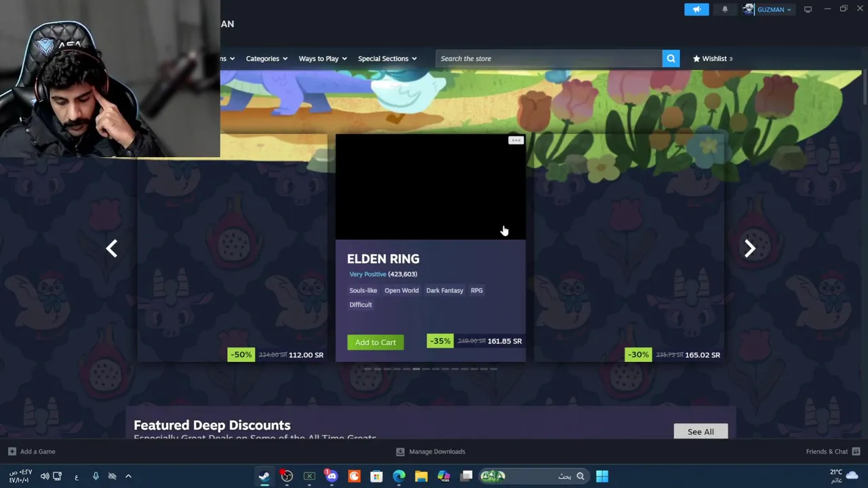Select the Difficult tag

[x=361, y=304]
